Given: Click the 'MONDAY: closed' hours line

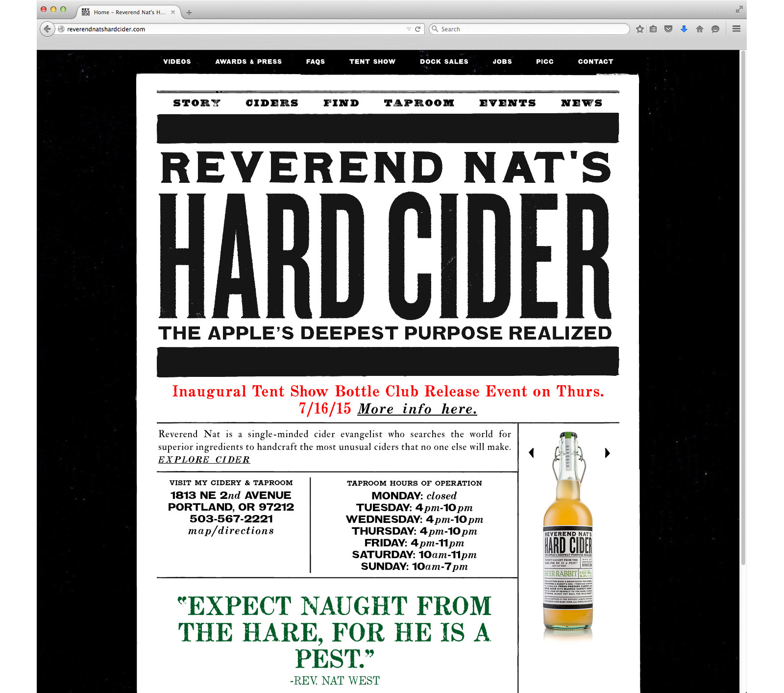Looking at the screenshot, I should point(414,495).
